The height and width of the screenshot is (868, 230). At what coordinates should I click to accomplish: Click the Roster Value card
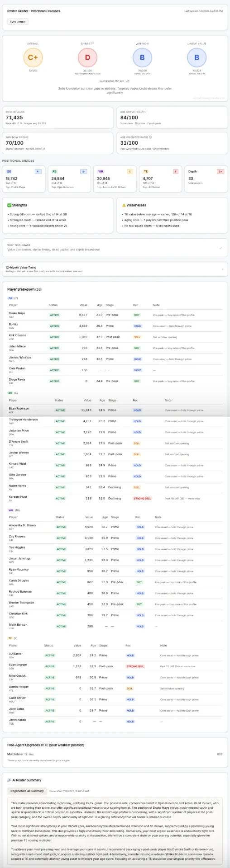[57, 118]
